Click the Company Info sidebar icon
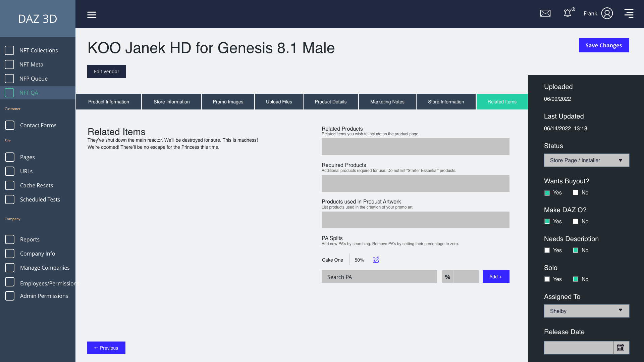Viewport: 644px width, 362px height. tap(10, 254)
